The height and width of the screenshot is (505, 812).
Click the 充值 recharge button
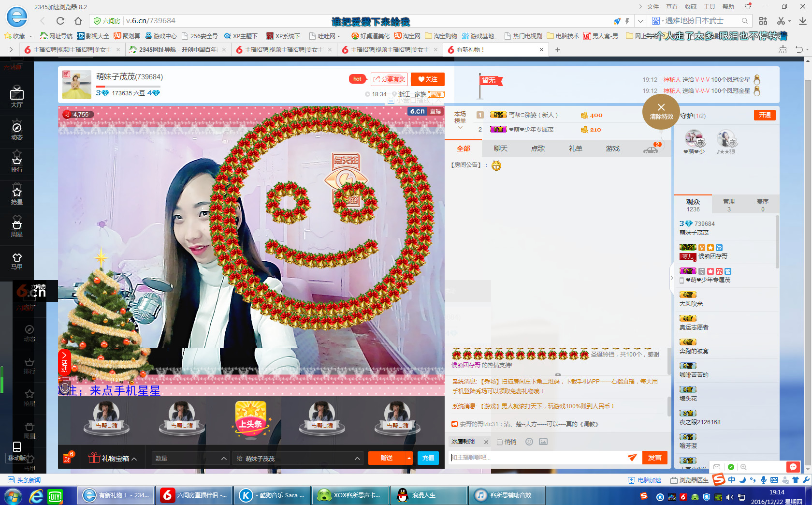tap(428, 458)
